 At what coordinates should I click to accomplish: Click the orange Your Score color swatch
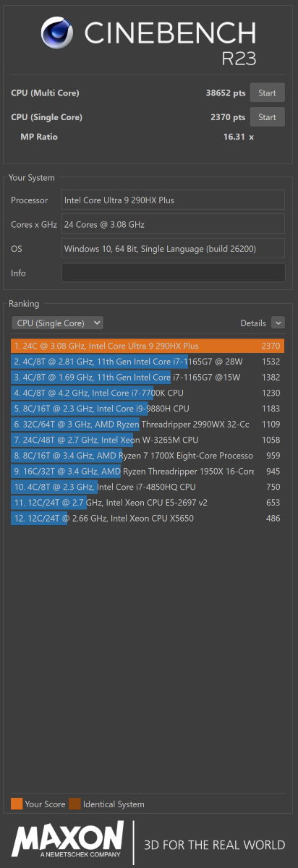(x=17, y=804)
